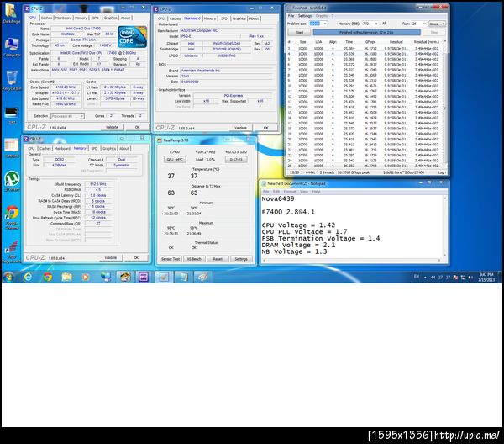Click the GFlops column header in LinX
Image resolution: width=504 pixels, height=444 pixels.
coord(370,42)
